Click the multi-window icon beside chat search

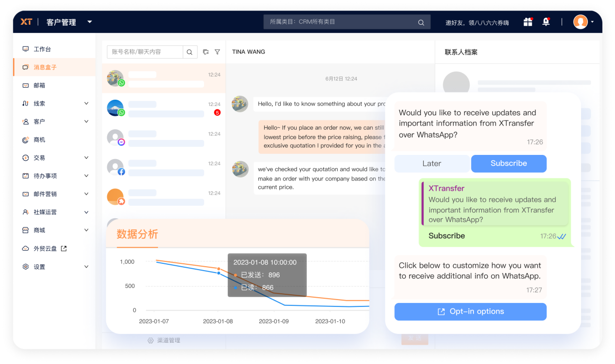[x=206, y=52]
